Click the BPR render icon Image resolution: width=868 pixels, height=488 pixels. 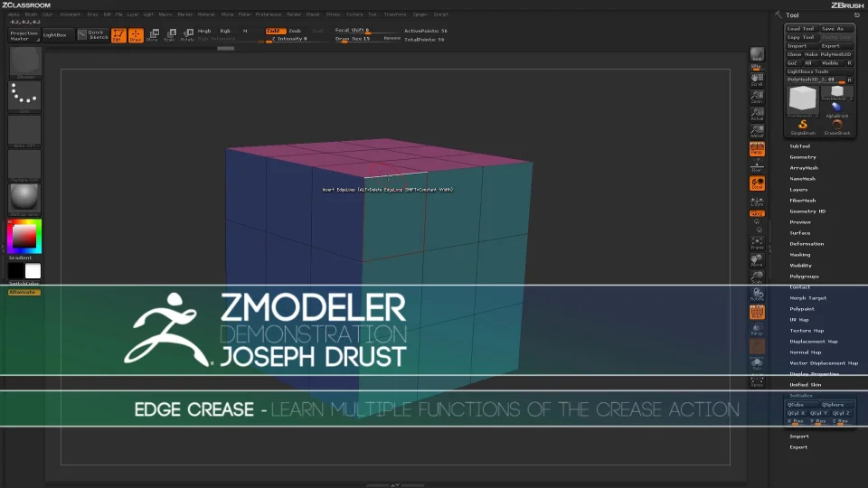click(757, 55)
